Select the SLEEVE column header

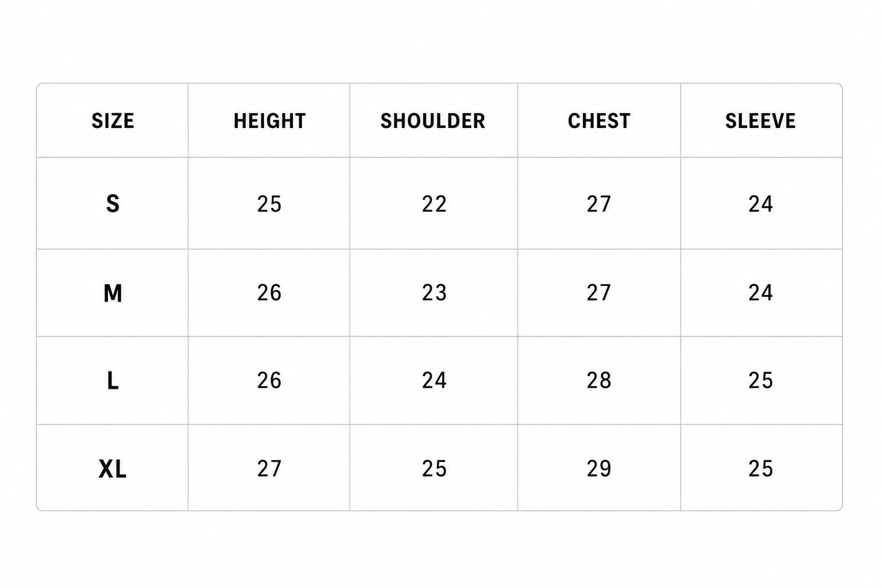(x=760, y=121)
